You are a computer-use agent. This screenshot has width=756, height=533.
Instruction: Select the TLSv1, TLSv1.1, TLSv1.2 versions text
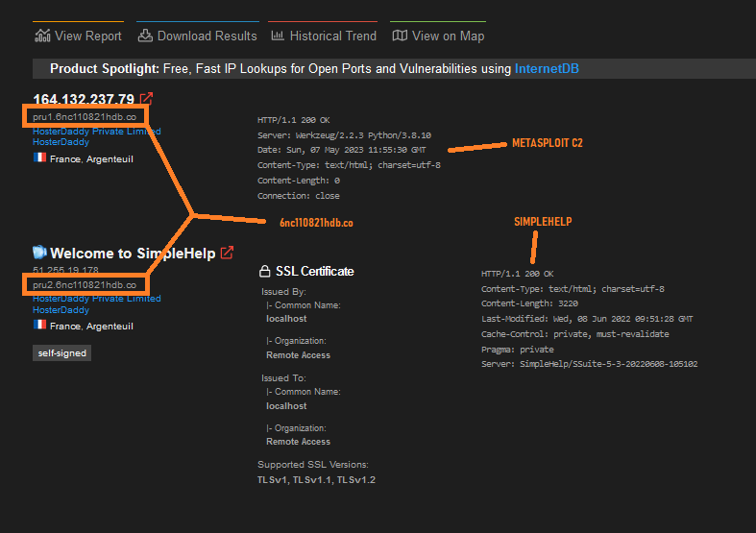point(316,480)
